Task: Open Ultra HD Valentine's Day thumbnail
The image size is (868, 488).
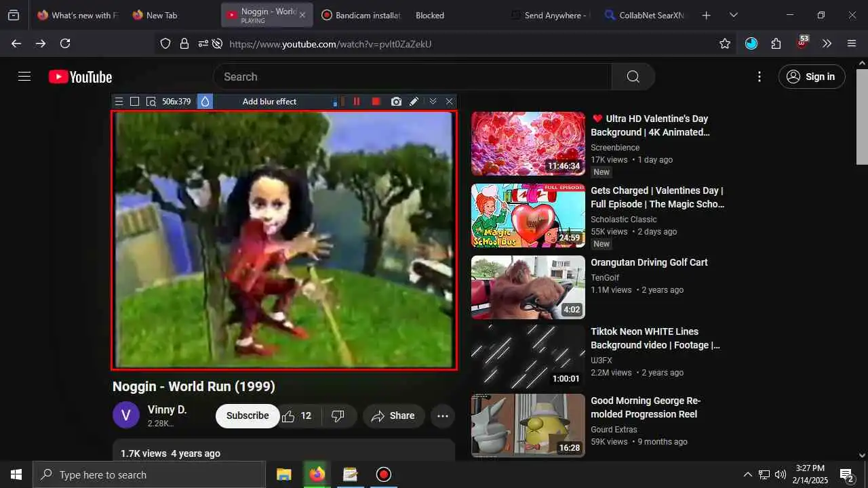Action: (528, 144)
